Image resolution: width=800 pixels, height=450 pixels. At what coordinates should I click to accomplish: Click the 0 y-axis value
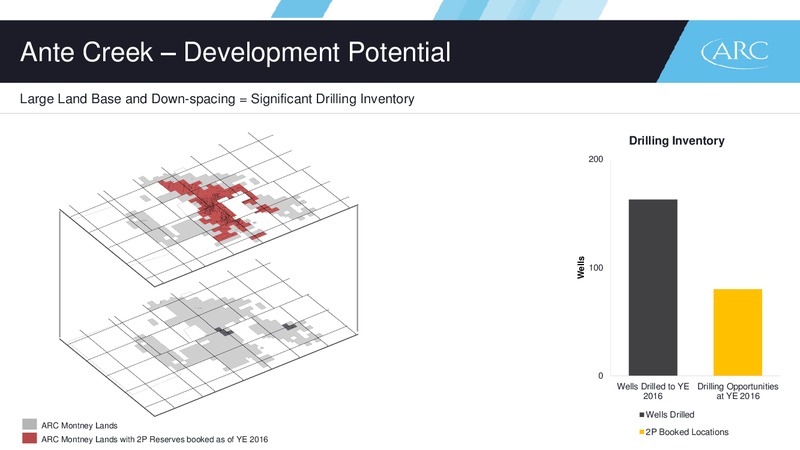[601, 376]
